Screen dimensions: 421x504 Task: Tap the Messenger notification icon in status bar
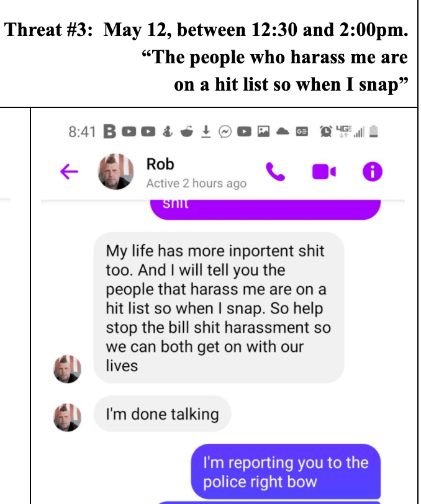(x=225, y=132)
